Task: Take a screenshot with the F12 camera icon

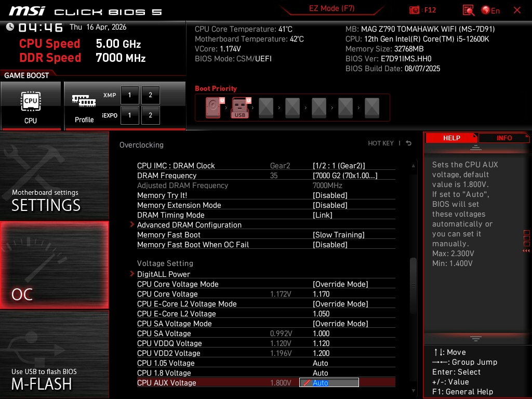Action: pyautogui.click(x=414, y=10)
